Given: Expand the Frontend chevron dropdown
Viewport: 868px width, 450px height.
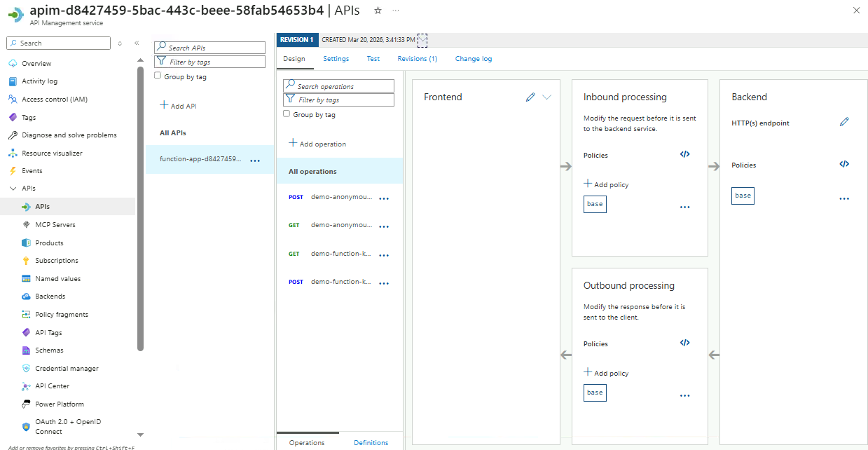Looking at the screenshot, I should [547, 97].
